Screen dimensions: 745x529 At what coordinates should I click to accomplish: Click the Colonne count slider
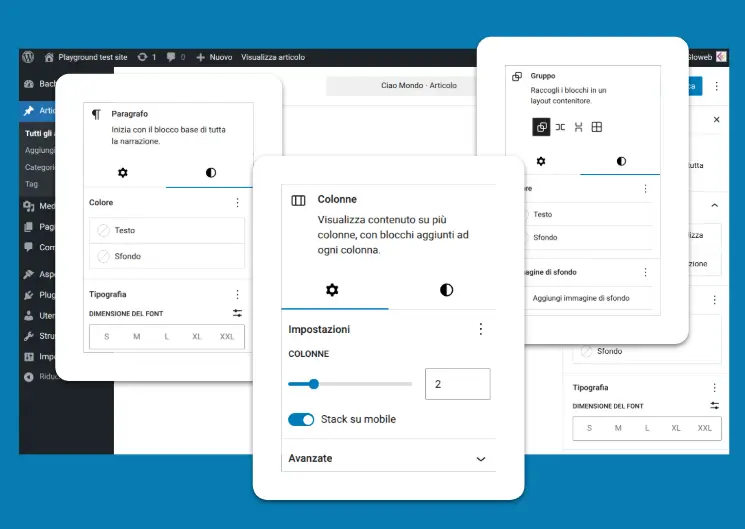pos(350,383)
